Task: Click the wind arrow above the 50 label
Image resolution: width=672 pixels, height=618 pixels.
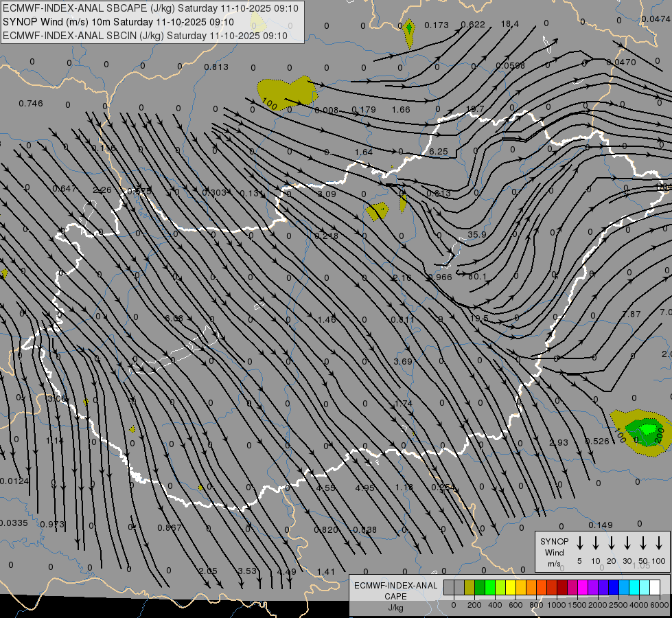Action: [x=643, y=543]
